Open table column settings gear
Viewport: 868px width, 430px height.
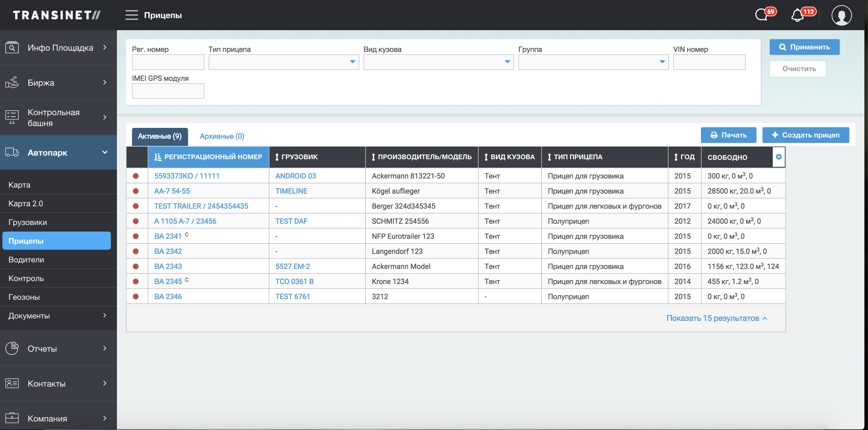pos(778,157)
